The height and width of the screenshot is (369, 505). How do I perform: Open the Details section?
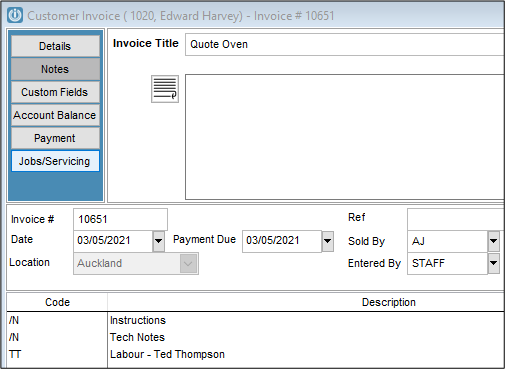coord(55,46)
